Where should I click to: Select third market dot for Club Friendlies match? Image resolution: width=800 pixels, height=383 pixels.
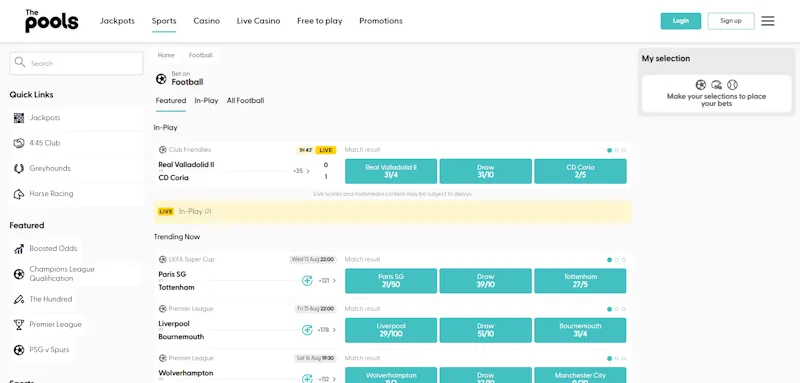point(623,150)
